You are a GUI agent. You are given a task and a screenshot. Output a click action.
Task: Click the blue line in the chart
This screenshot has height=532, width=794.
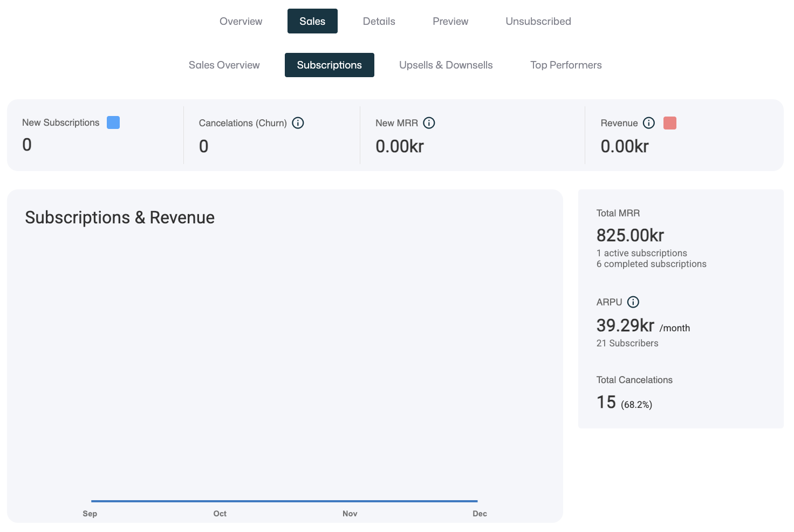[284, 501]
